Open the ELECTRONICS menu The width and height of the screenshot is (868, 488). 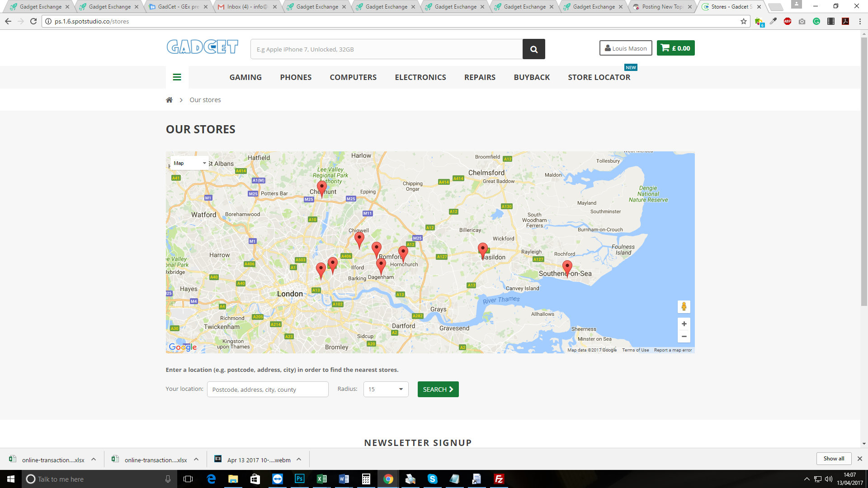pyautogui.click(x=420, y=77)
